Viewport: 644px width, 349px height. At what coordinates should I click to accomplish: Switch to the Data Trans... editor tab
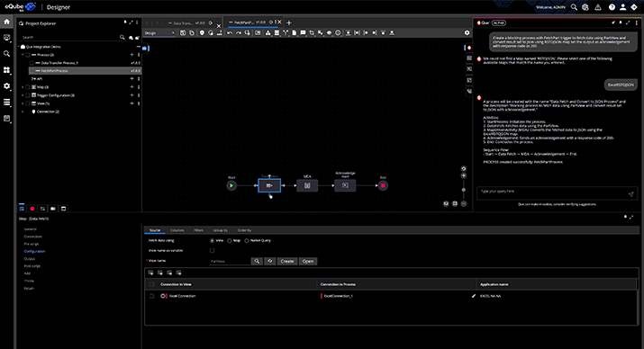[183, 23]
